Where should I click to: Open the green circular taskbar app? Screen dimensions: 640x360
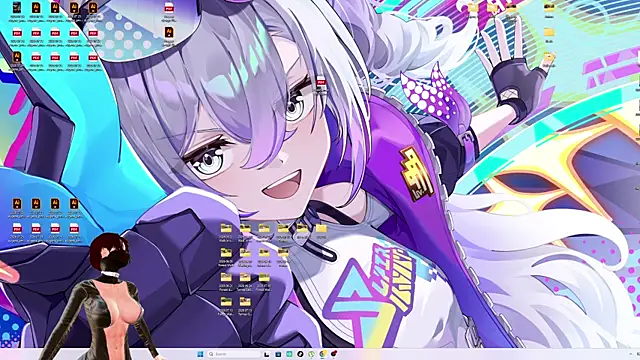tap(311, 354)
